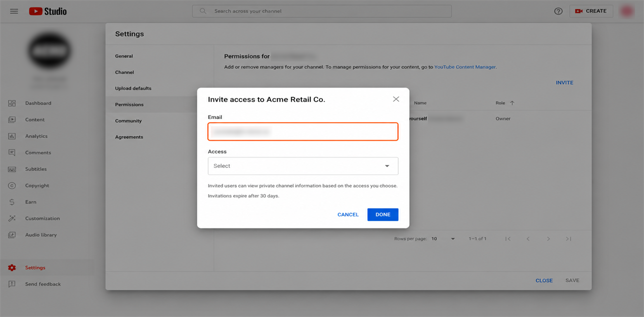Open the Agreements settings tab
Image resolution: width=644 pixels, height=317 pixels.
pyautogui.click(x=129, y=137)
